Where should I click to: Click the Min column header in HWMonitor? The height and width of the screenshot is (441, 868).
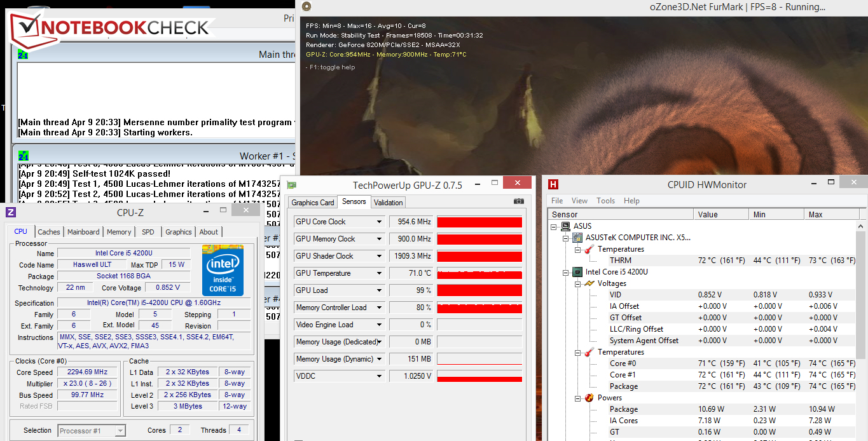point(776,215)
